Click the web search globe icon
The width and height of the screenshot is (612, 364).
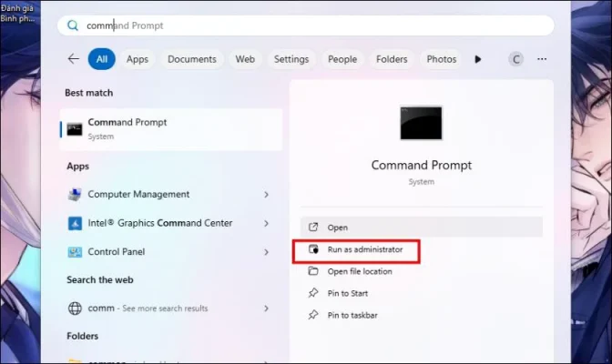pyautogui.click(x=75, y=308)
